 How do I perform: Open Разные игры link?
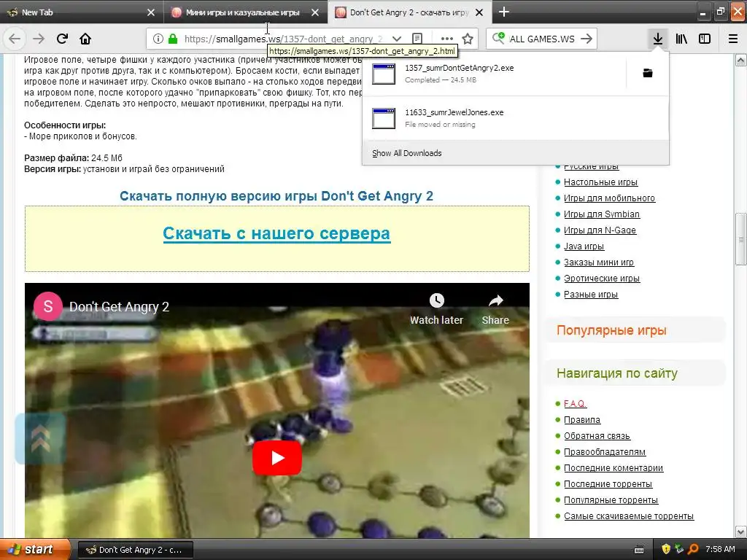coord(591,295)
